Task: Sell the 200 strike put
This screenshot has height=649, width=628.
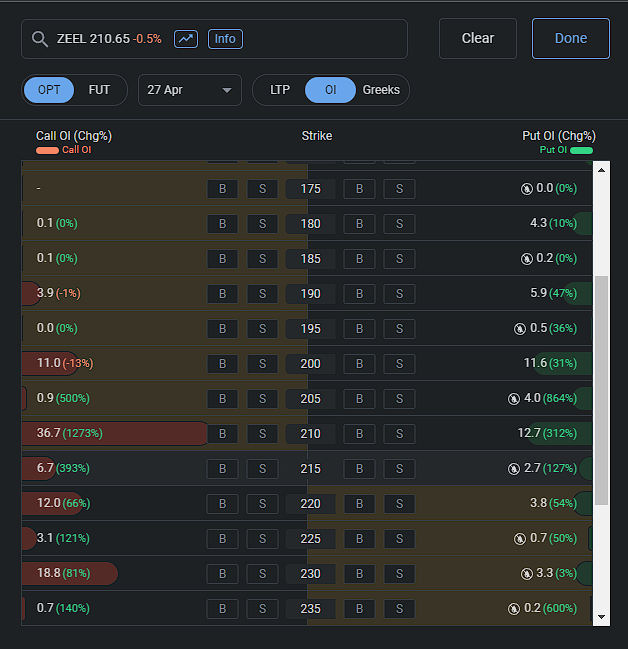Action: tap(399, 364)
